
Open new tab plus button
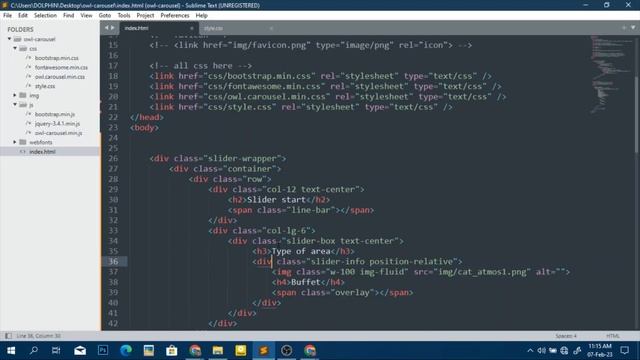tap(624, 28)
